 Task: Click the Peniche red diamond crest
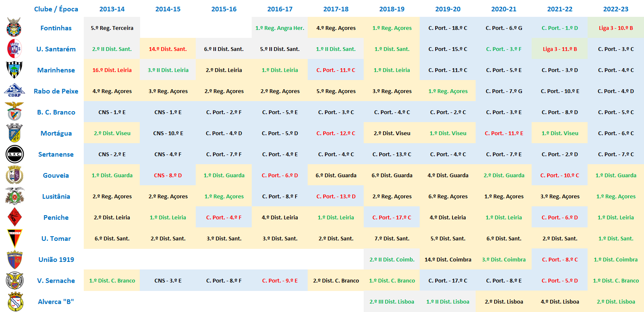tap(14, 217)
